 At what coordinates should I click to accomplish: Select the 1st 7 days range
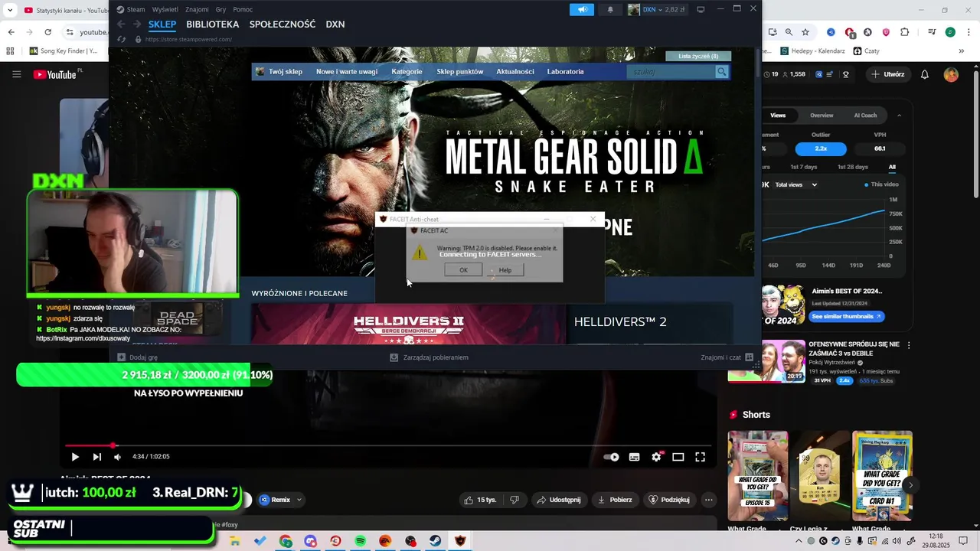point(803,167)
